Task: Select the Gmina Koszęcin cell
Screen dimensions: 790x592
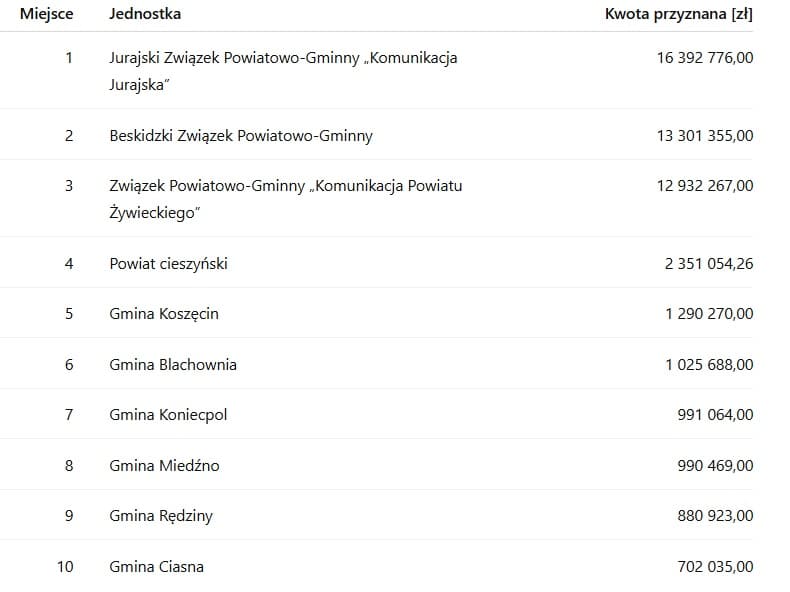Action: point(163,313)
